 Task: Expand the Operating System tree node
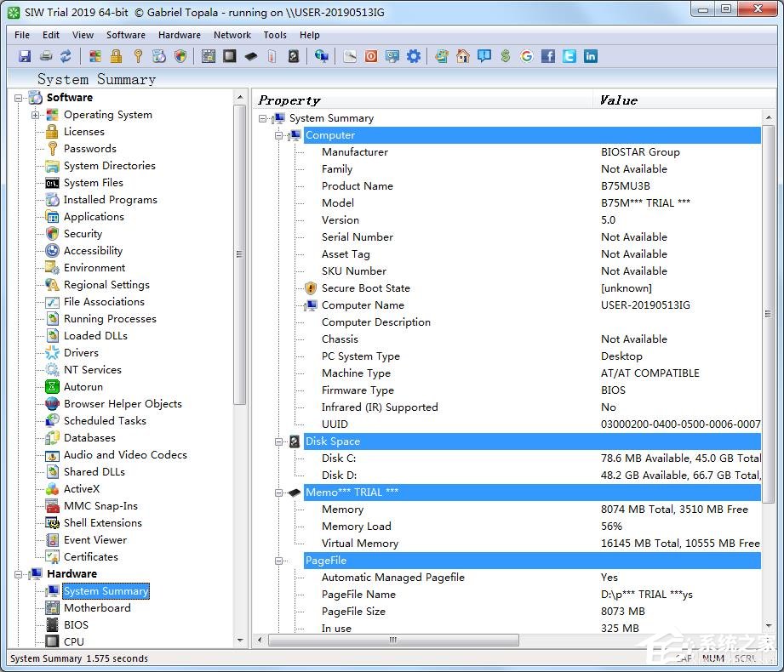click(36, 115)
